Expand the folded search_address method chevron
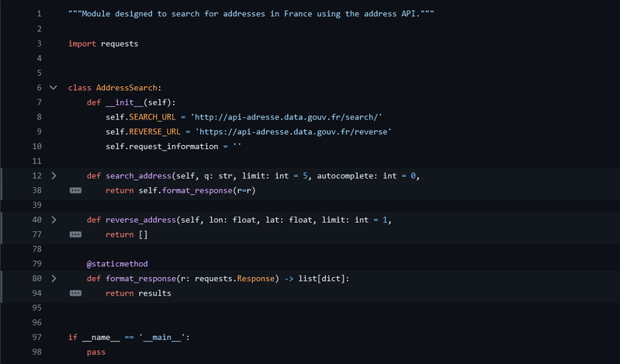The width and height of the screenshot is (620, 364). click(53, 176)
